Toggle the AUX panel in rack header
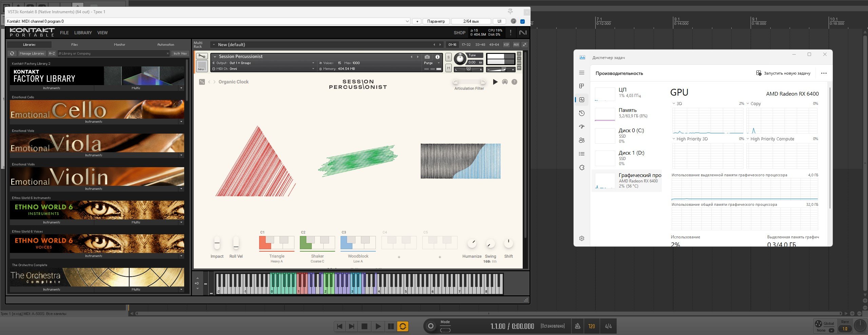This screenshot has width=868, height=335. 516,44
